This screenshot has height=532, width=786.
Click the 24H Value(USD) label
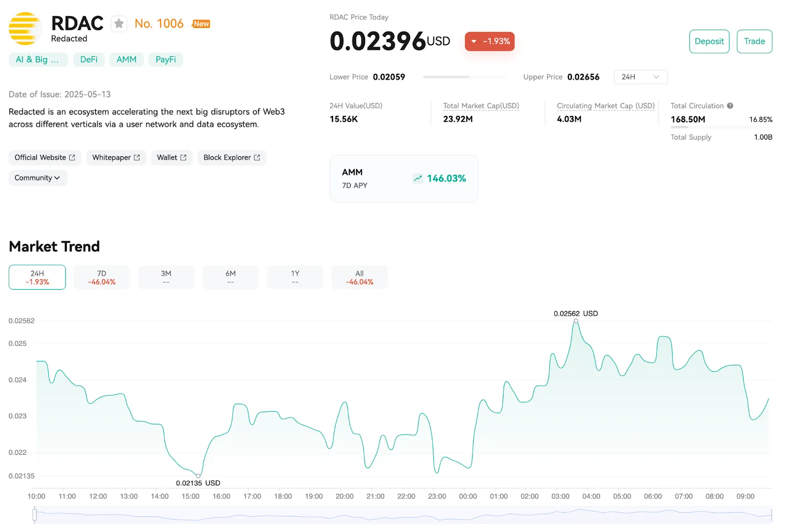coord(356,106)
